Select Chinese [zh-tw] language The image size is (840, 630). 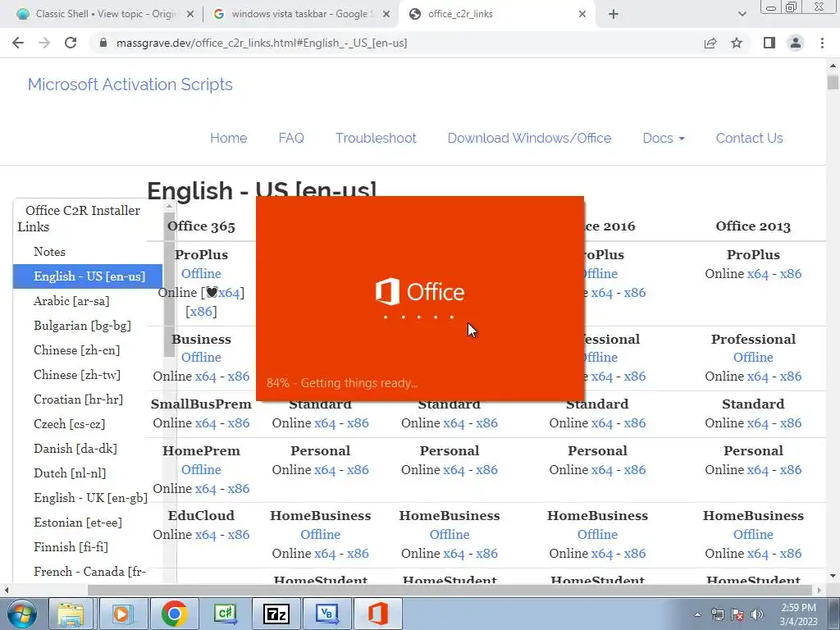tap(76, 375)
